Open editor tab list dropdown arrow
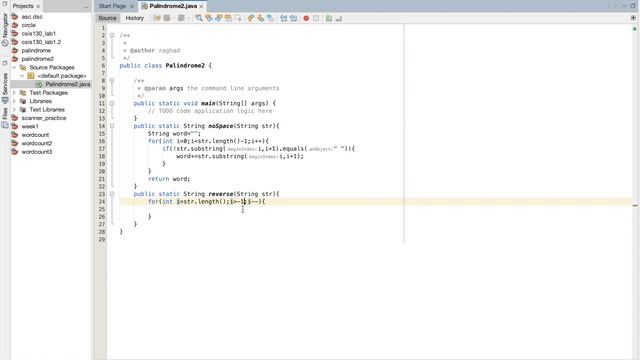 pyautogui.click(x=624, y=6)
